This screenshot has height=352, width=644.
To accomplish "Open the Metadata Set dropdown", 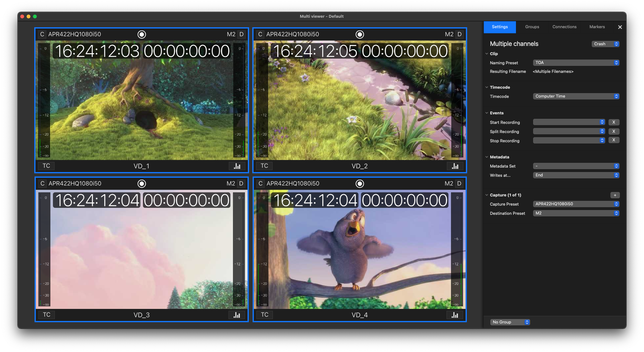I will tap(576, 166).
